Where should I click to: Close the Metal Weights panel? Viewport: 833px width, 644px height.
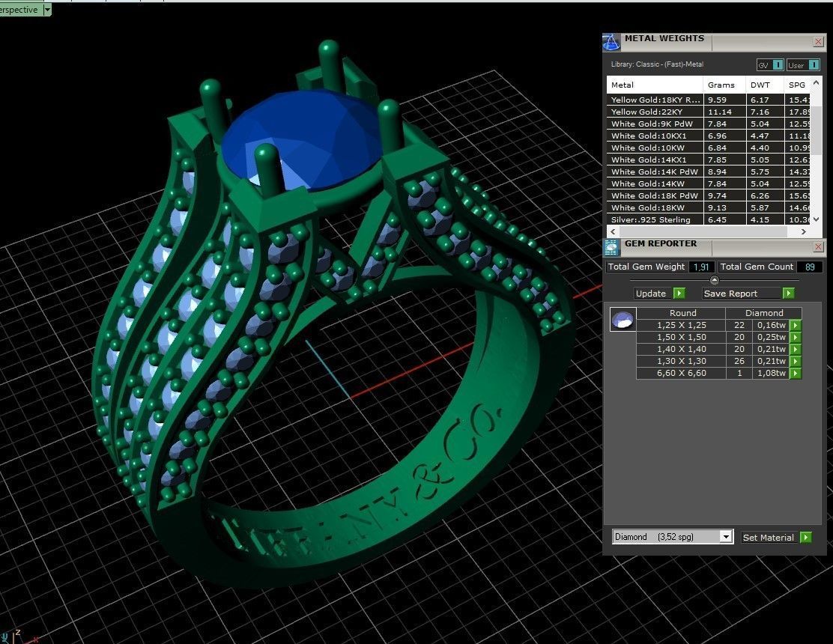coord(818,41)
